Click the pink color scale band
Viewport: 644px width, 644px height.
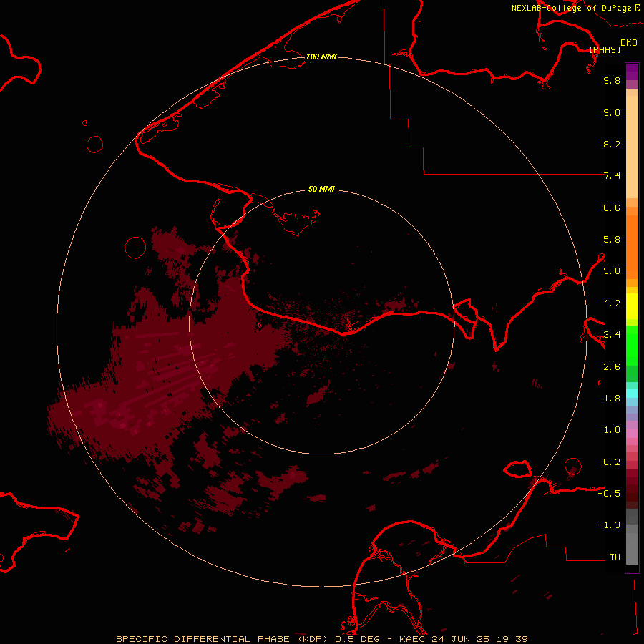[x=632, y=434]
